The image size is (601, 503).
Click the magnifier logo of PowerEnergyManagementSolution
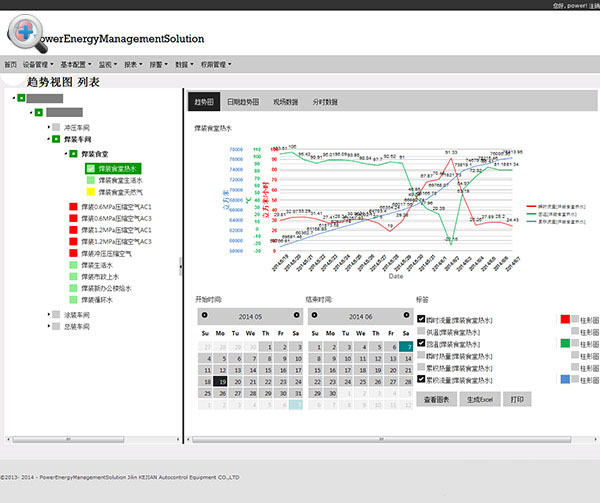(28, 34)
